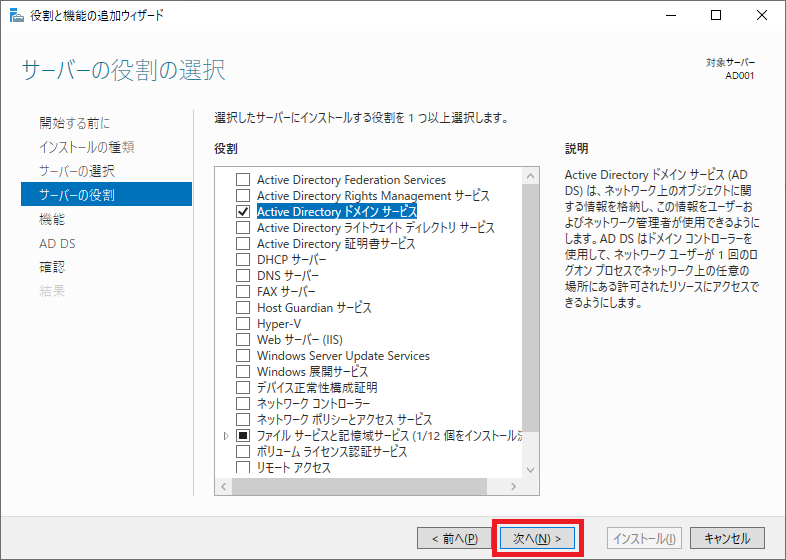Tick the Host Guardian サービス checkbox

click(x=243, y=308)
